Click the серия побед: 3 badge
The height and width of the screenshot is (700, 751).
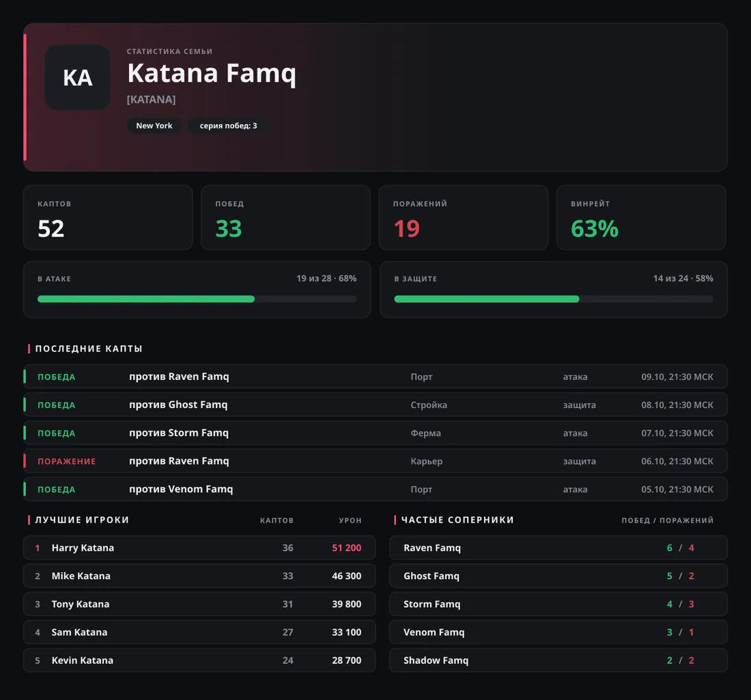[228, 126]
